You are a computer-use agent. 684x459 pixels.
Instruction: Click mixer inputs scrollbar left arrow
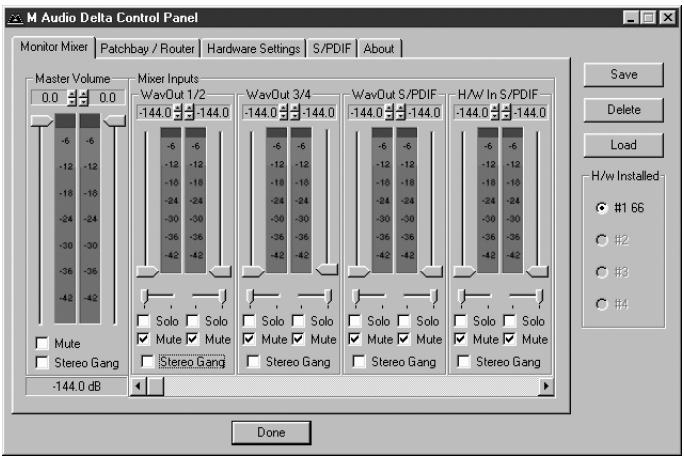pos(138,386)
